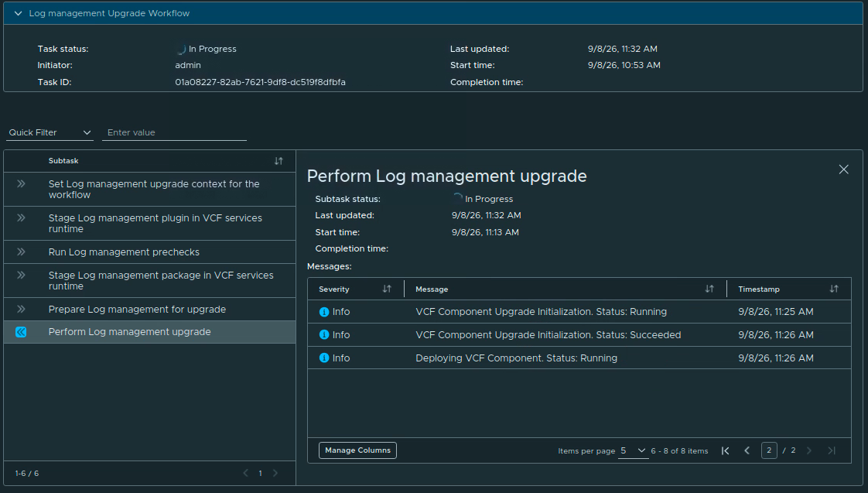
Task: Sort messages by Severity
Action: (x=387, y=289)
